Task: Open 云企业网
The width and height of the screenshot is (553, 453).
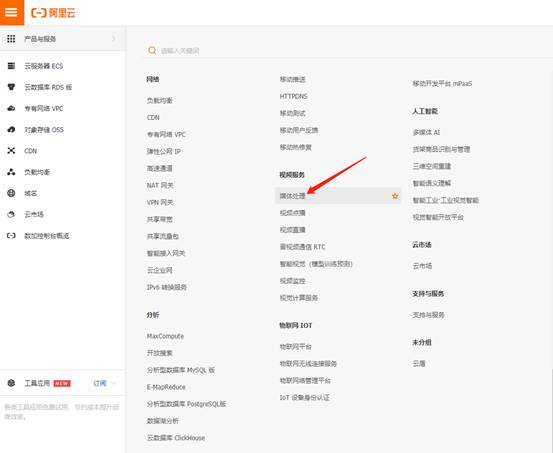Action: pyautogui.click(x=159, y=270)
